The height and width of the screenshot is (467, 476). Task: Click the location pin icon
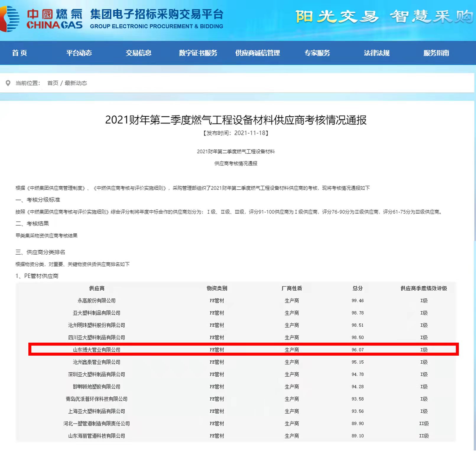coord(8,83)
